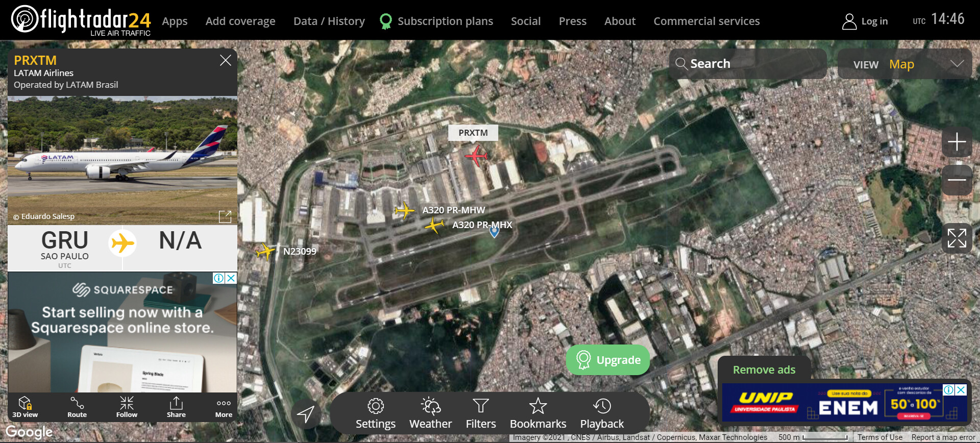
Task: Open the LATAM aircraft photo
Action: click(x=122, y=160)
